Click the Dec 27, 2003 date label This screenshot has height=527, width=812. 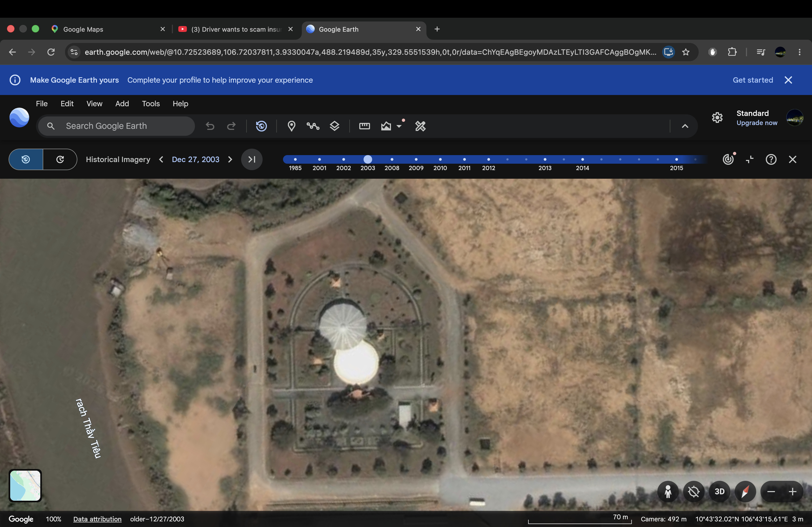click(x=195, y=159)
